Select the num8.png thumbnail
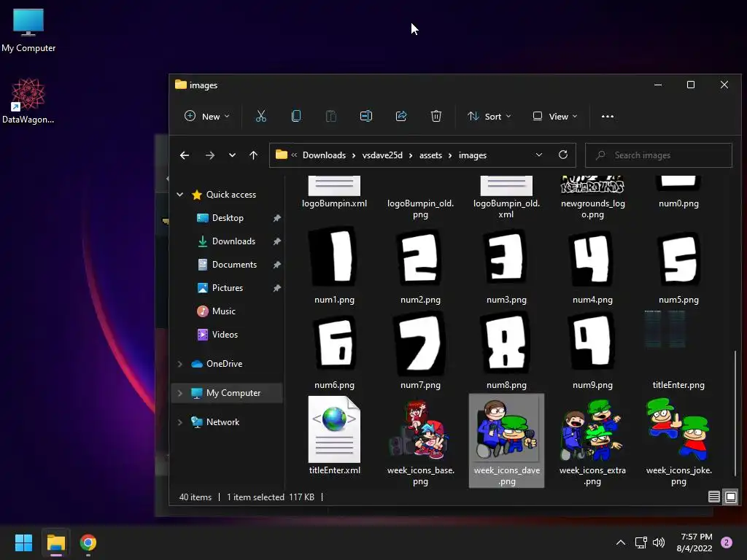The height and width of the screenshot is (560, 747). [x=506, y=342]
